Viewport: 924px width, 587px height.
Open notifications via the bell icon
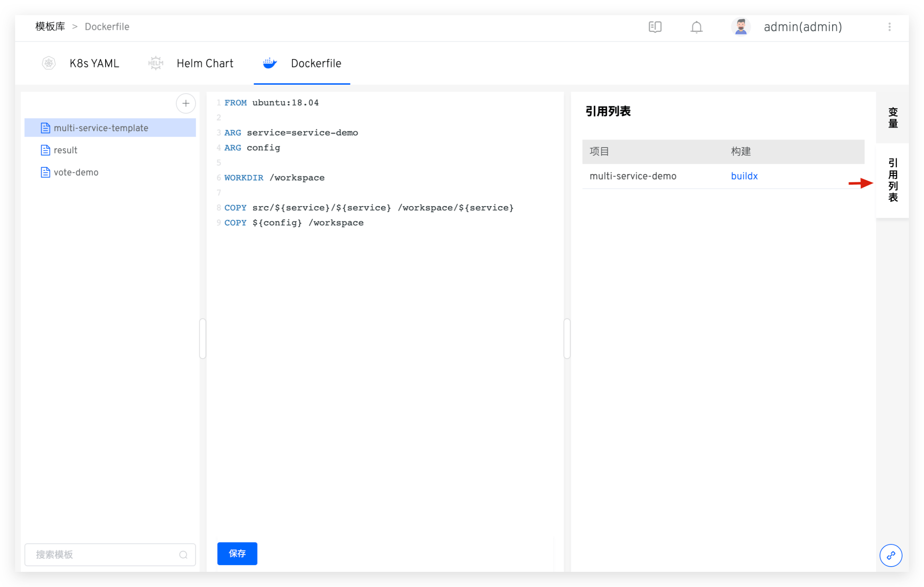click(696, 27)
